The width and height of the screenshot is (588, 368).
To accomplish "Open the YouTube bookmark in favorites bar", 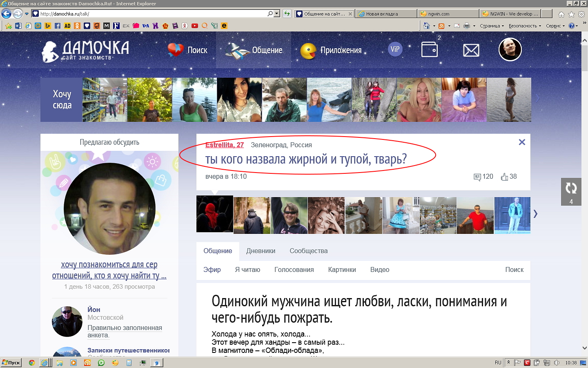I will [x=195, y=26].
